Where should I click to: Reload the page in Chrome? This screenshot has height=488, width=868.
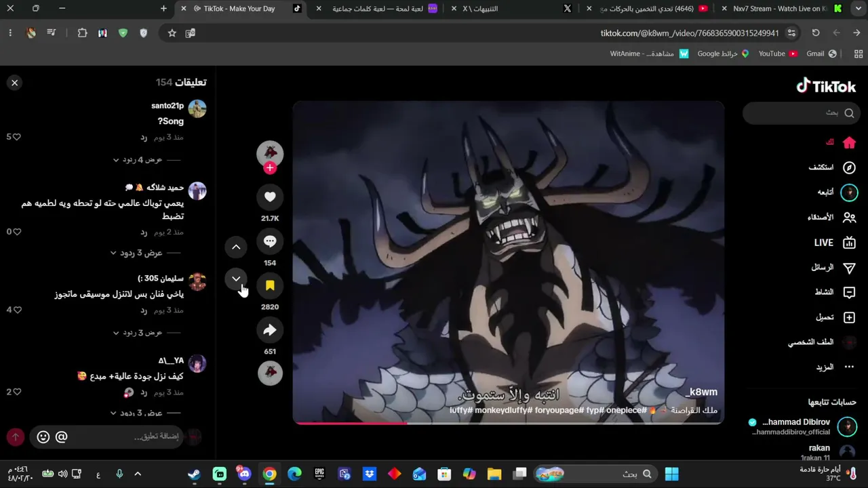pos(816,33)
